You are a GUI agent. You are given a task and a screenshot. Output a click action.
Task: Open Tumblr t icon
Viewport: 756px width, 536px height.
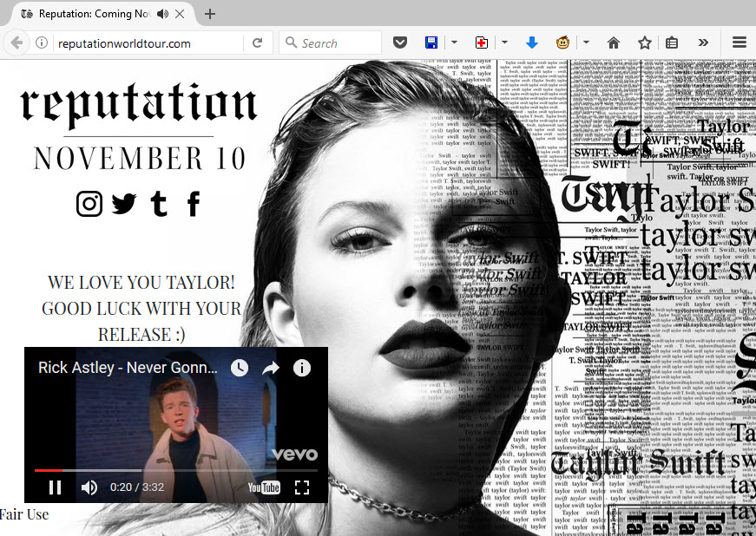[159, 203]
